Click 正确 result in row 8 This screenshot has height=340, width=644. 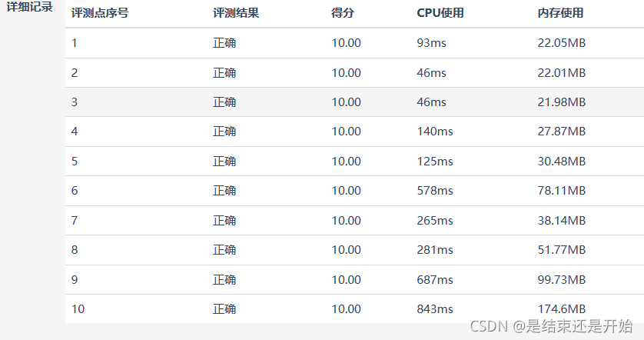pyautogui.click(x=224, y=250)
